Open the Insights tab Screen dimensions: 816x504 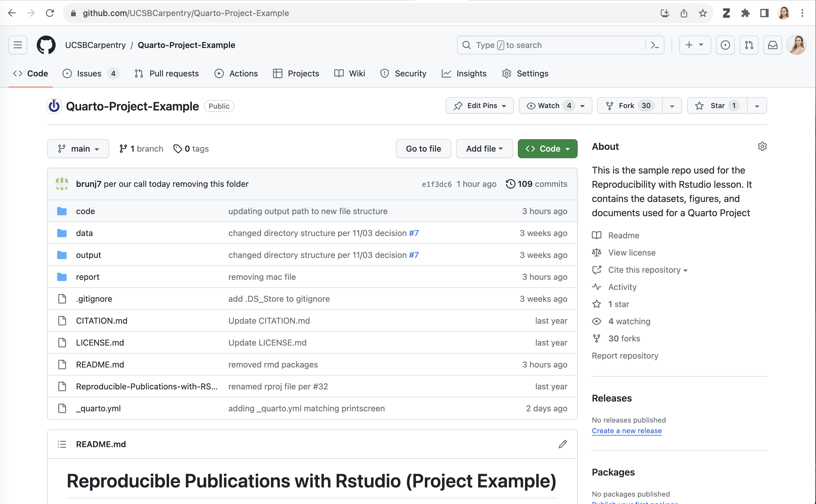pyautogui.click(x=464, y=73)
